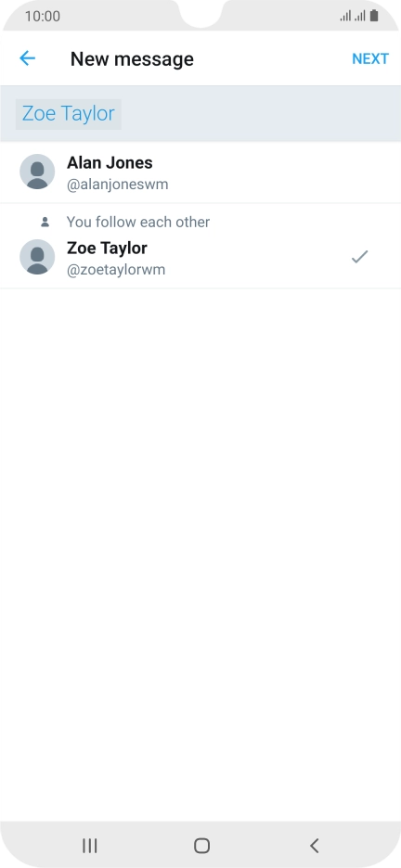The height and width of the screenshot is (868, 401).
Task: Tap the signal strength bars icon
Action: coord(353,16)
